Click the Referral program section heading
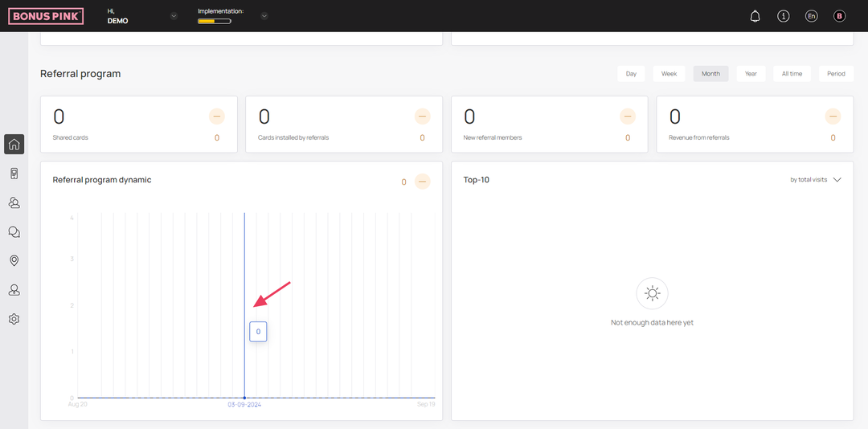 [80, 74]
